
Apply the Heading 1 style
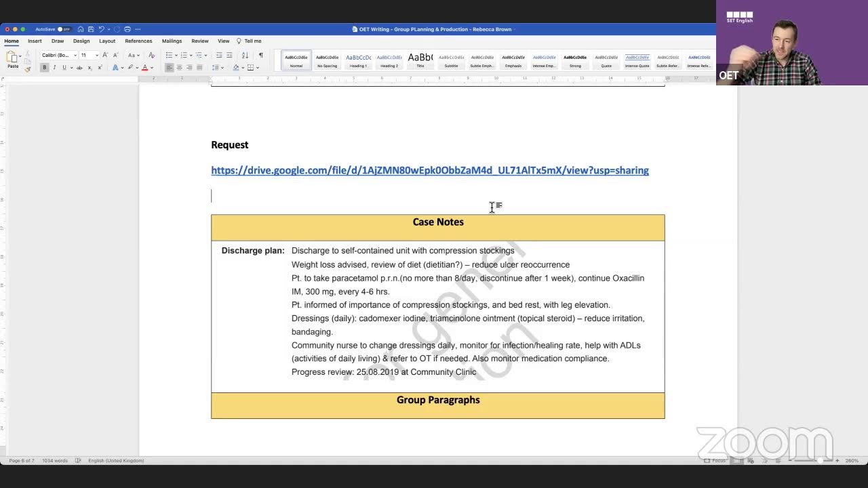click(x=358, y=60)
